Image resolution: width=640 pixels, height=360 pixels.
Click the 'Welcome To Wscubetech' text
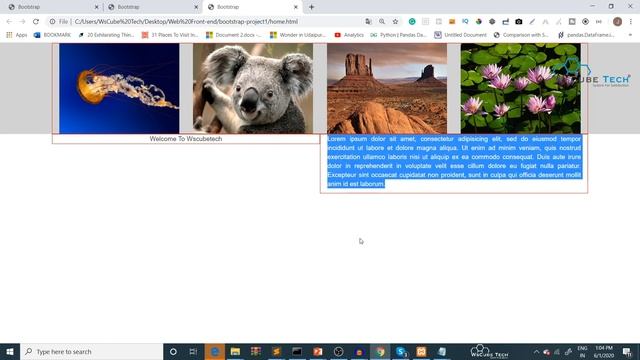pos(186,139)
